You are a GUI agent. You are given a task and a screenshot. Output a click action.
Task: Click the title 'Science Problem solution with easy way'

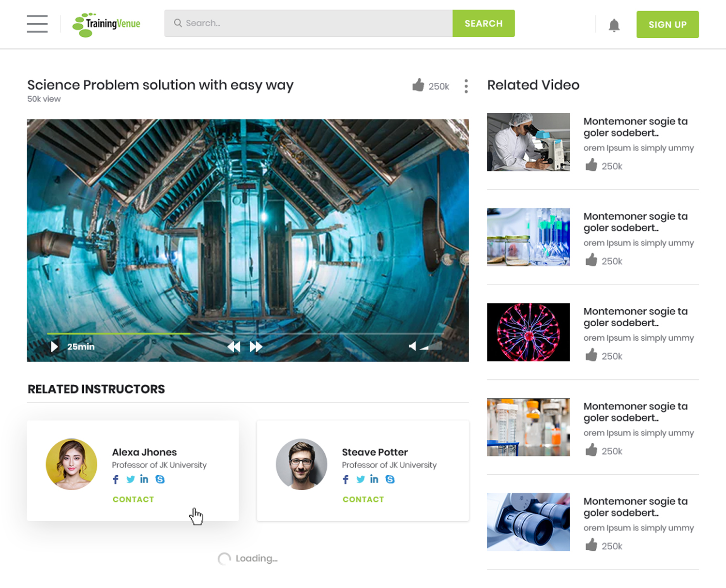pos(160,85)
